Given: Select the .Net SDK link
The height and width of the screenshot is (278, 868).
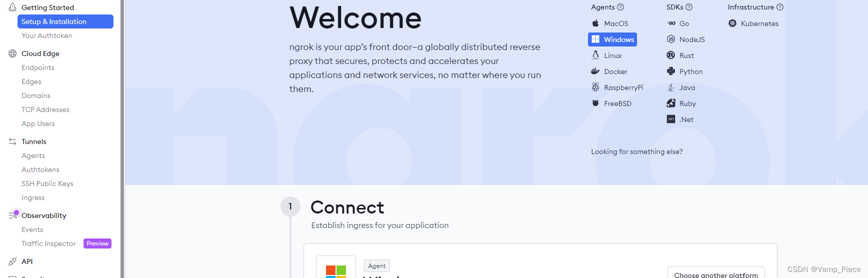Looking at the screenshot, I should coord(686,119).
